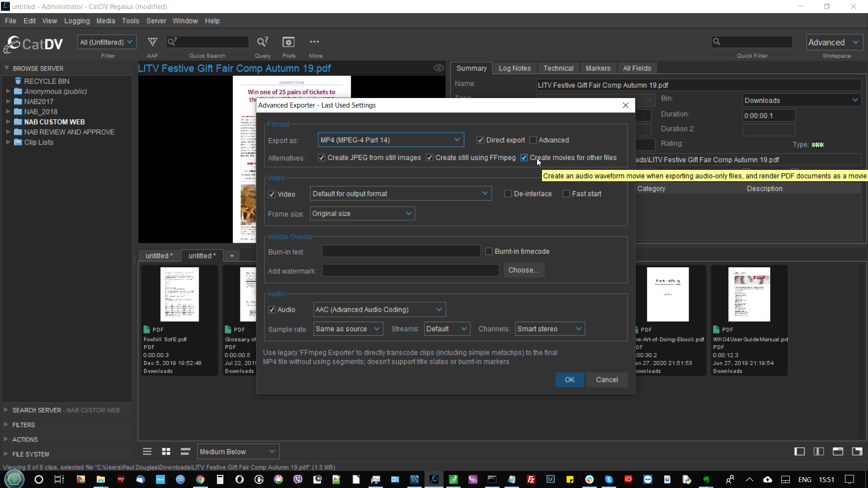Image resolution: width=868 pixels, height=488 pixels.
Task: Click Cancel in the exporter dialog
Action: [607, 380]
